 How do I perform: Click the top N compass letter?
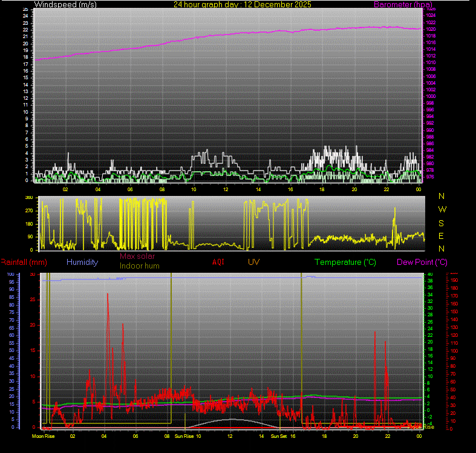click(x=442, y=197)
